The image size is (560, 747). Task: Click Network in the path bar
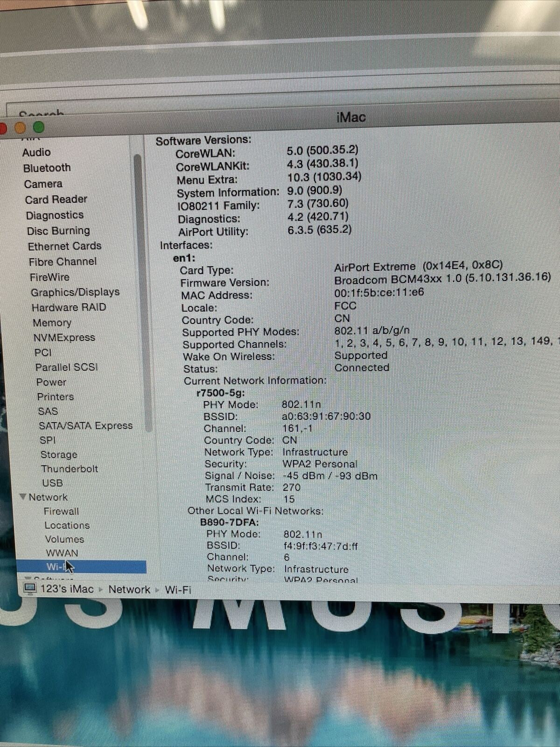pos(129,590)
